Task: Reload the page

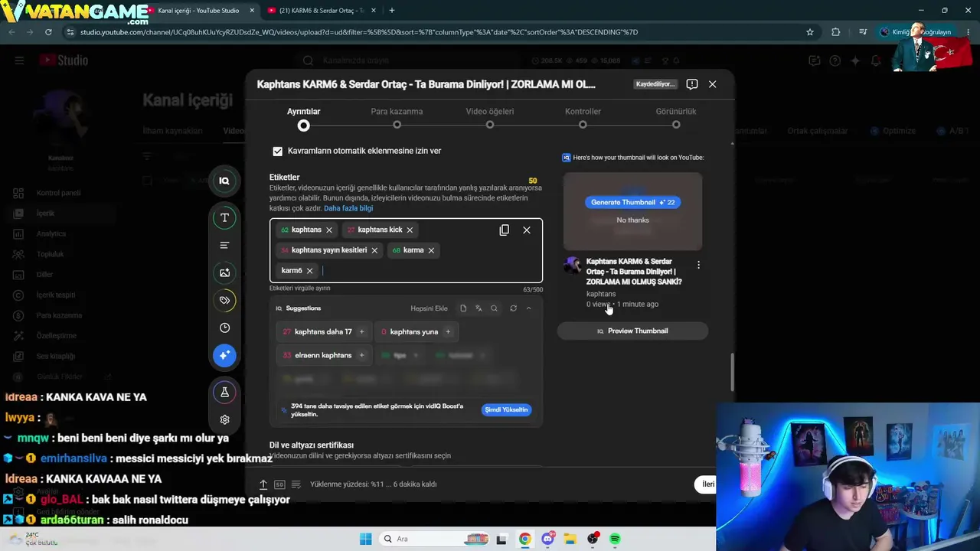Action: (48, 32)
